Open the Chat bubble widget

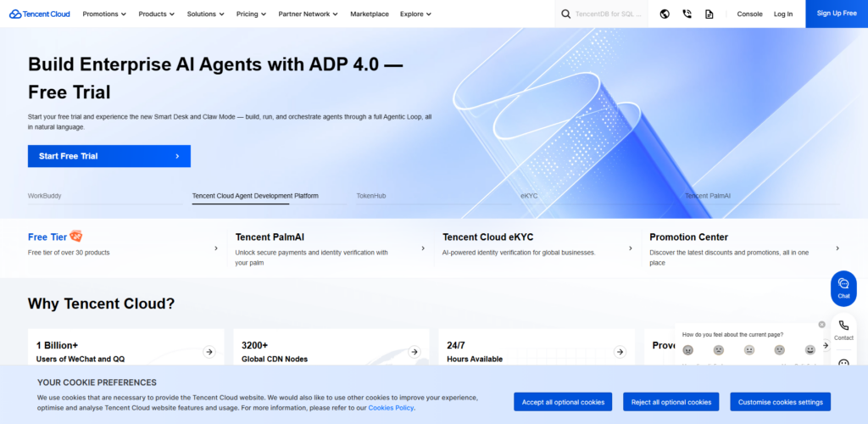pyautogui.click(x=843, y=288)
